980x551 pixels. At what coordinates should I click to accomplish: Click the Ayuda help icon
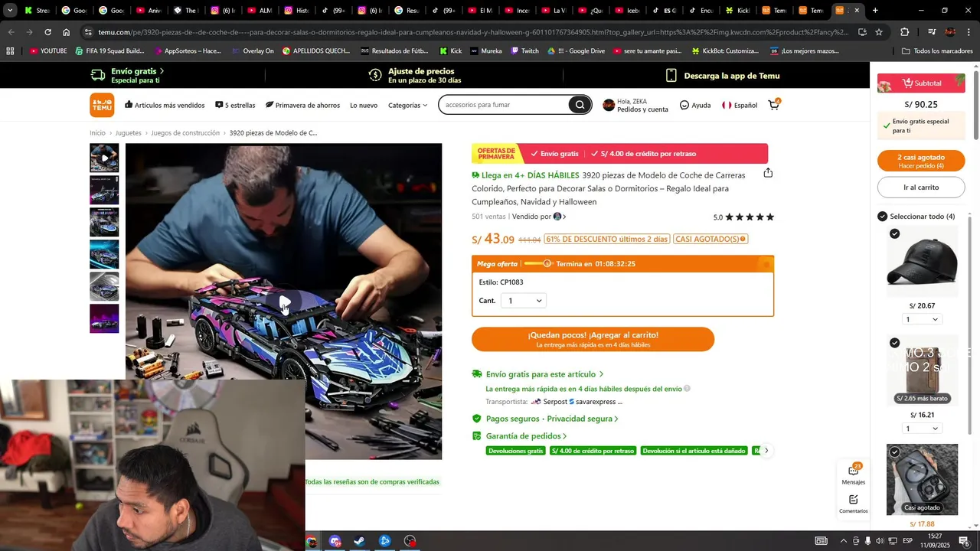pyautogui.click(x=684, y=105)
